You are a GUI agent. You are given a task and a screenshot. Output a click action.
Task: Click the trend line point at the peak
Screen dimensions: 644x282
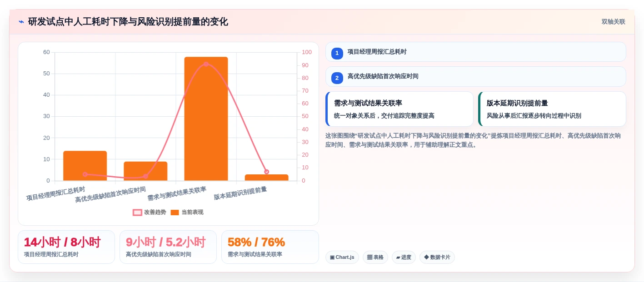[x=206, y=64]
